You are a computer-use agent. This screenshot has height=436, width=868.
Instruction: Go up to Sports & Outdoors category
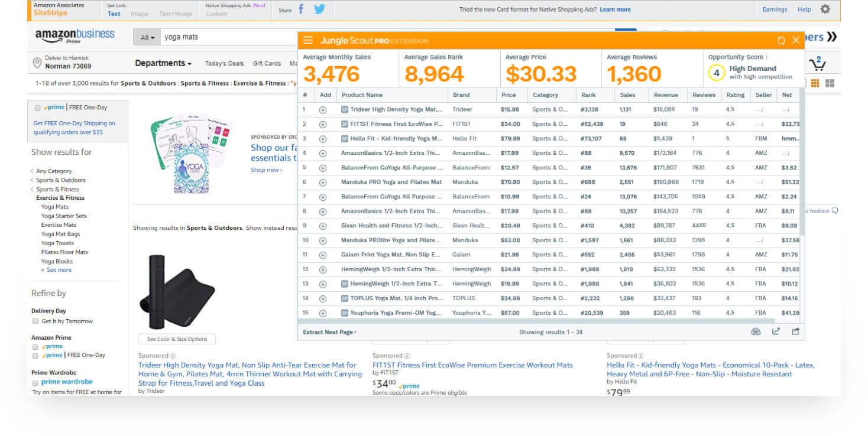coord(61,180)
